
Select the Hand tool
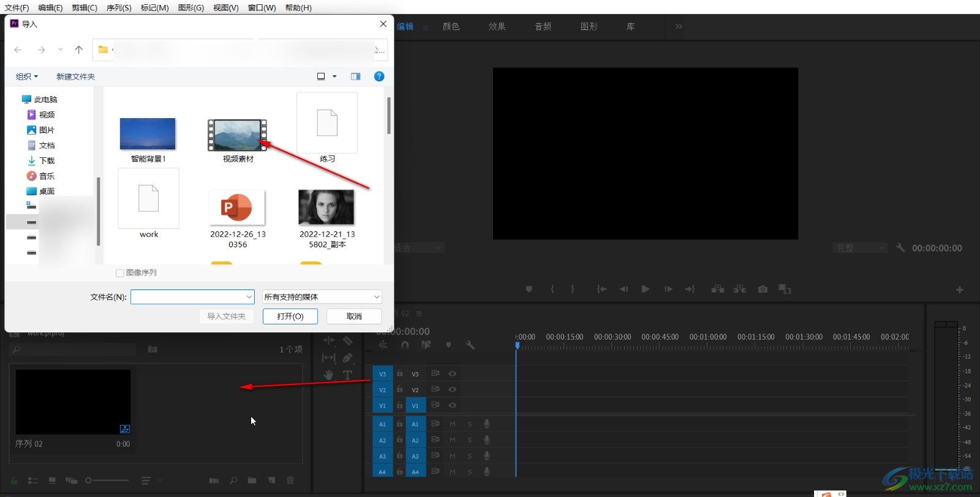[x=329, y=375]
